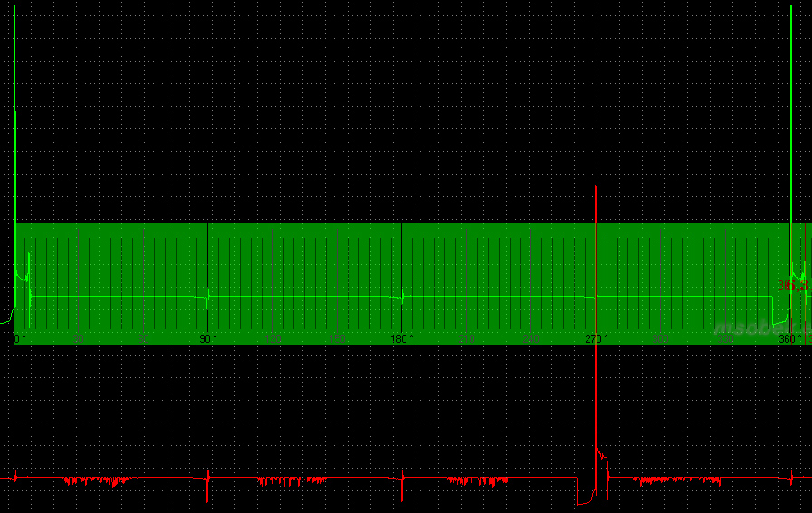Viewport: 812px width, 513px height.
Task: Click the 150 angle label
Action: coord(337,339)
